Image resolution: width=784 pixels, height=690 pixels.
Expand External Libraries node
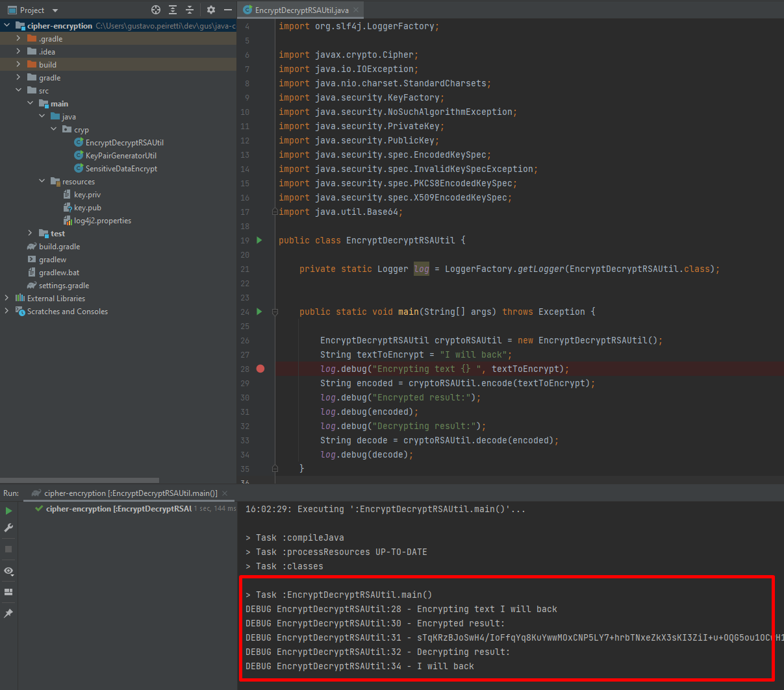click(6, 298)
